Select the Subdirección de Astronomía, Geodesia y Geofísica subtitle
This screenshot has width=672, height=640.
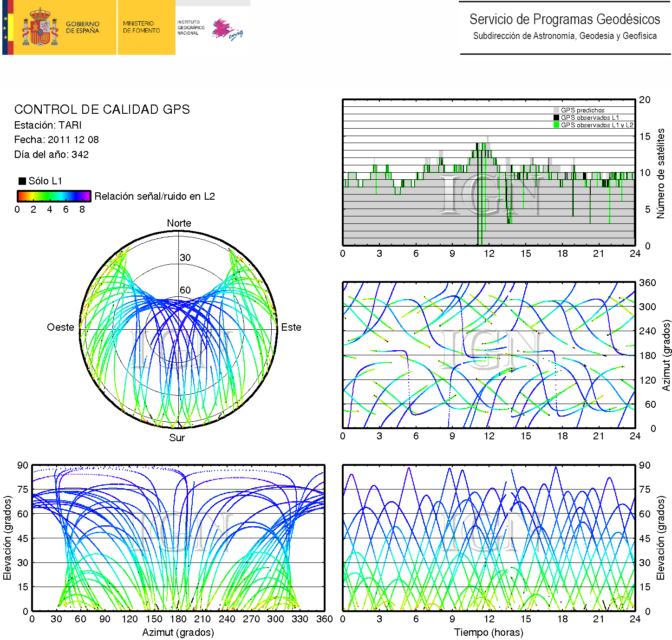564,36
